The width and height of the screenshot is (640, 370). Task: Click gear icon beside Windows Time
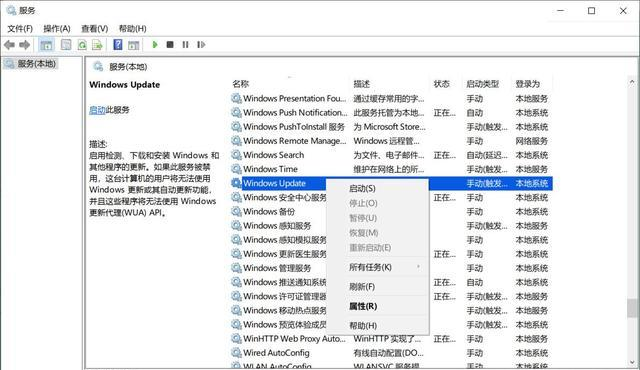(236, 169)
